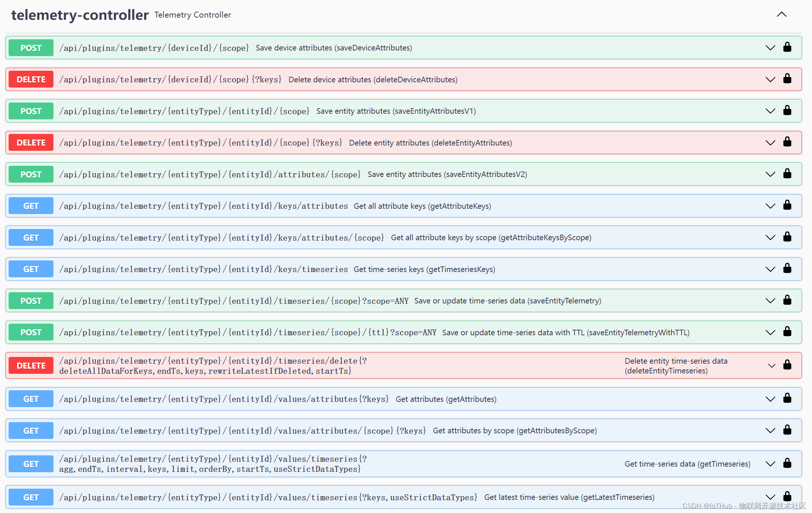812x513 pixels.
Task: Click POST button for saveEntityAttributesV1
Action: pyautogui.click(x=31, y=111)
